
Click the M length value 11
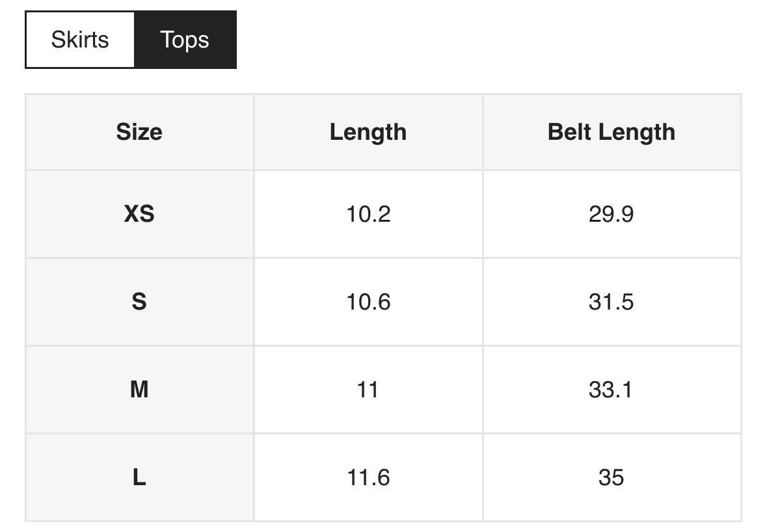(x=368, y=390)
